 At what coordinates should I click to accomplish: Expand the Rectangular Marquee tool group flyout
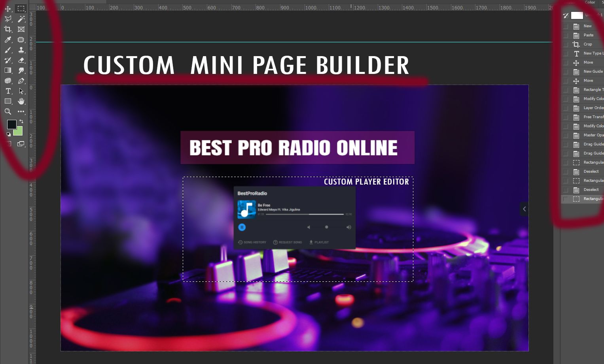coord(25,12)
